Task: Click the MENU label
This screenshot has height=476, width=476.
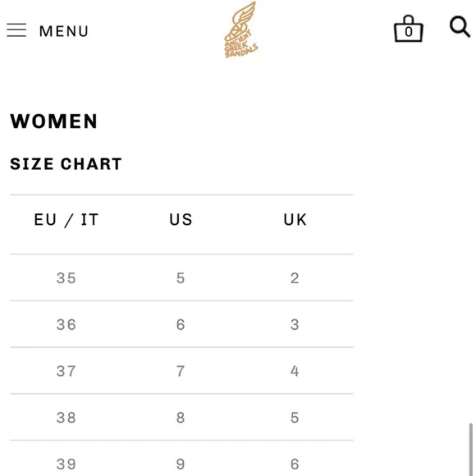Action: click(x=64, y=31)
